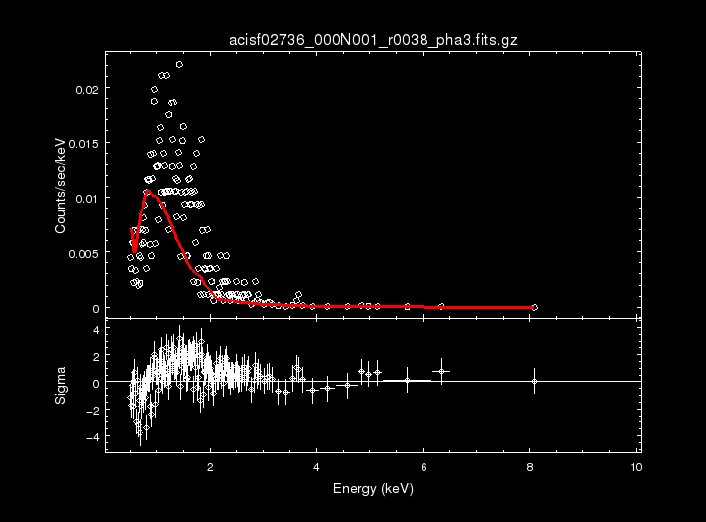The width and height of the screenshot is (706, 522).
Task: Click the x-axis tick label 4
Action: point(317,468)
